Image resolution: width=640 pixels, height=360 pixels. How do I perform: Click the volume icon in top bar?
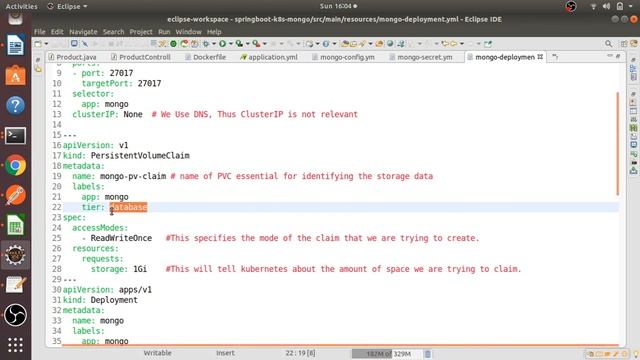point(607,6)
